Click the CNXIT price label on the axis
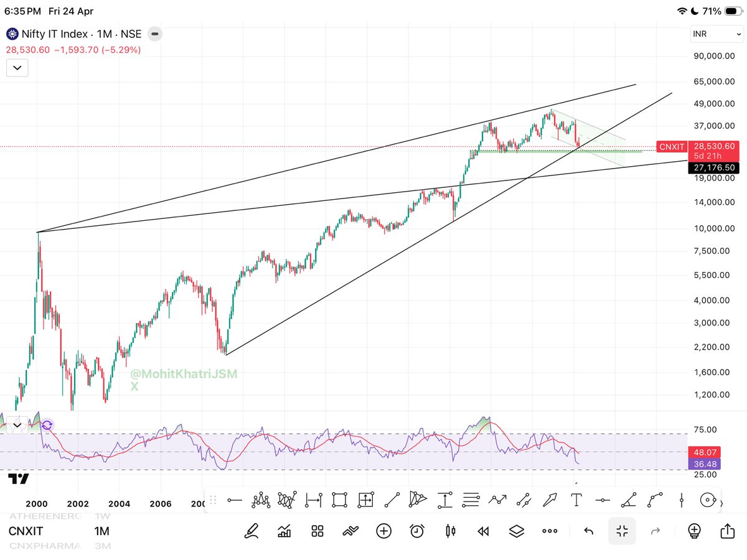 672,147
